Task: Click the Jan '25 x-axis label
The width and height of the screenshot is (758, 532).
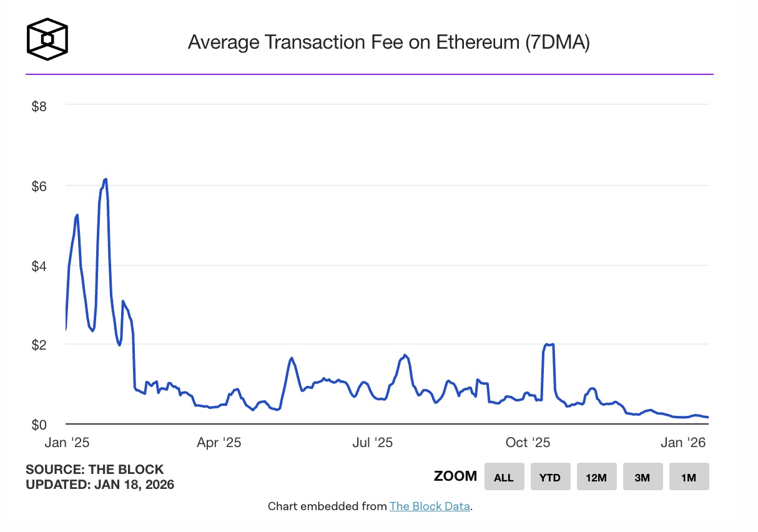Action: coord(68,443)
